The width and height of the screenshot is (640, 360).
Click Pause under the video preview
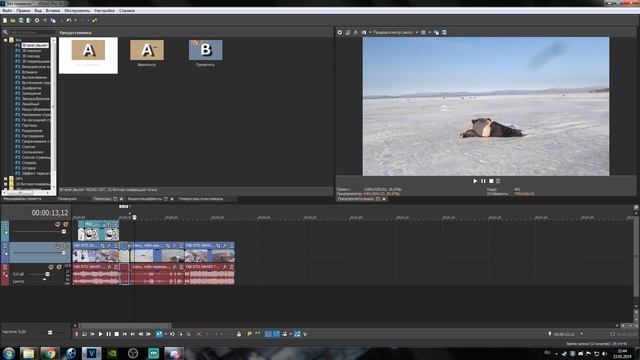[483, 181]
